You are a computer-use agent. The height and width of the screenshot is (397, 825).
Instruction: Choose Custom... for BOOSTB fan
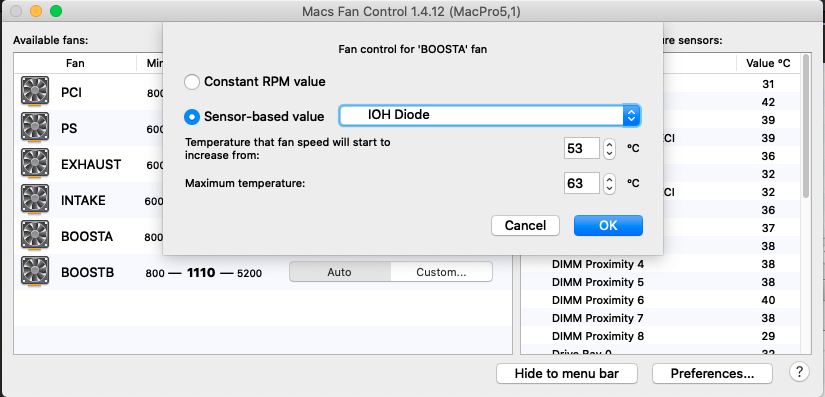441,272
